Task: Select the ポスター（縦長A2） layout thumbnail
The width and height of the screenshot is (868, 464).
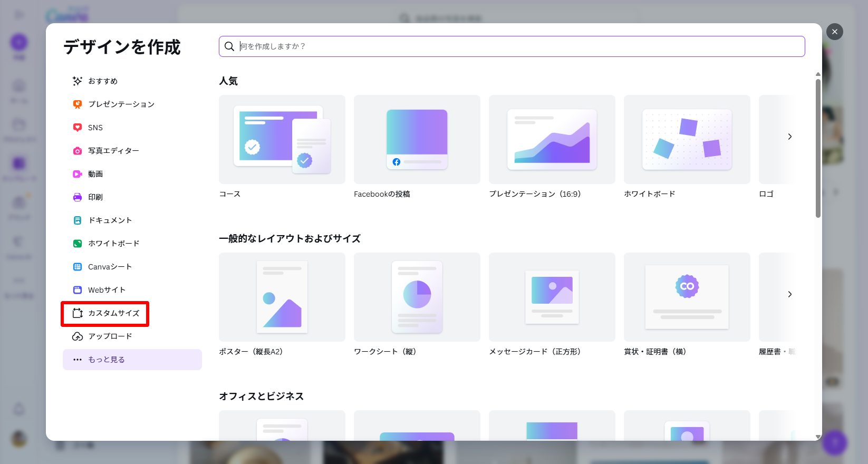Action: point(282,297)
